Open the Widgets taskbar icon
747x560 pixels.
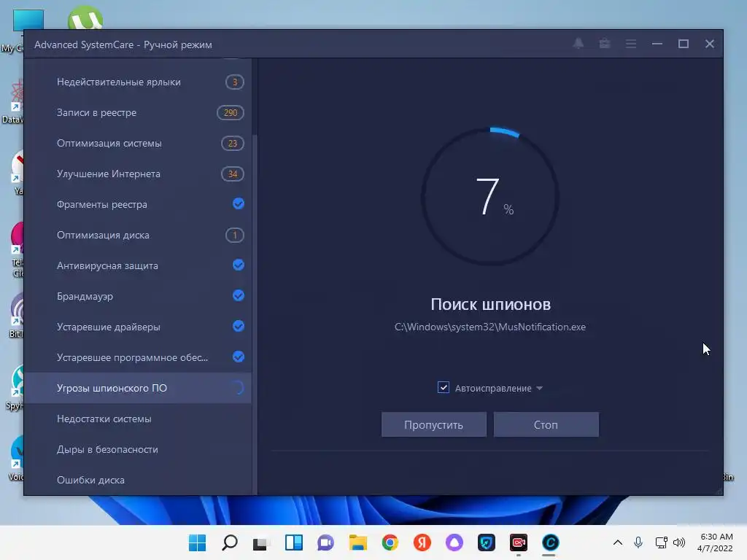294,542
